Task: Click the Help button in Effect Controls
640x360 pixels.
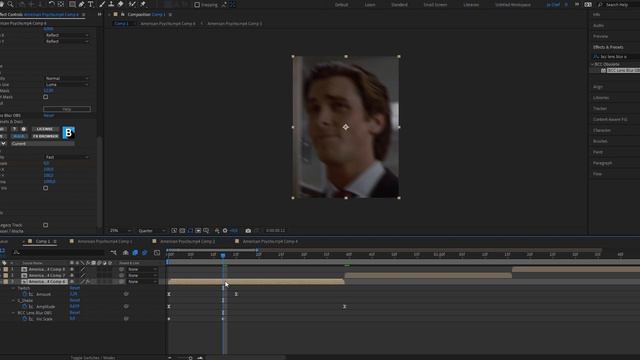Action: click(67, 109)
